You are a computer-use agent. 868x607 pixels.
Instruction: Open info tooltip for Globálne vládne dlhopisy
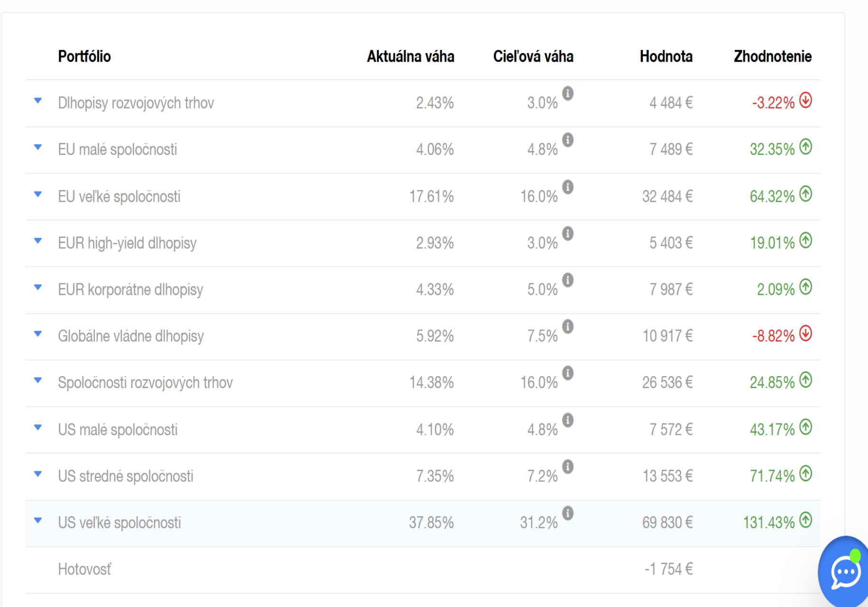(x=567, y=327)
